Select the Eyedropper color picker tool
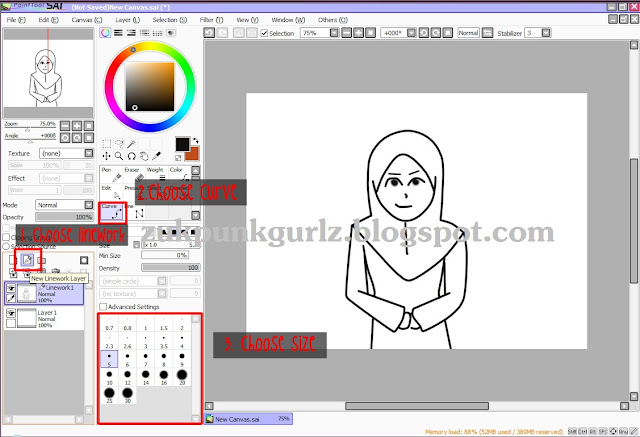The height and width of the screenshot is (437, 640). (x=156, y=156)
